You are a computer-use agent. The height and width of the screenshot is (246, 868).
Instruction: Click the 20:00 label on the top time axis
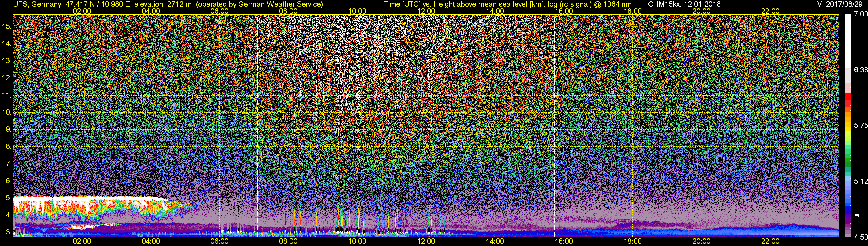702,11
